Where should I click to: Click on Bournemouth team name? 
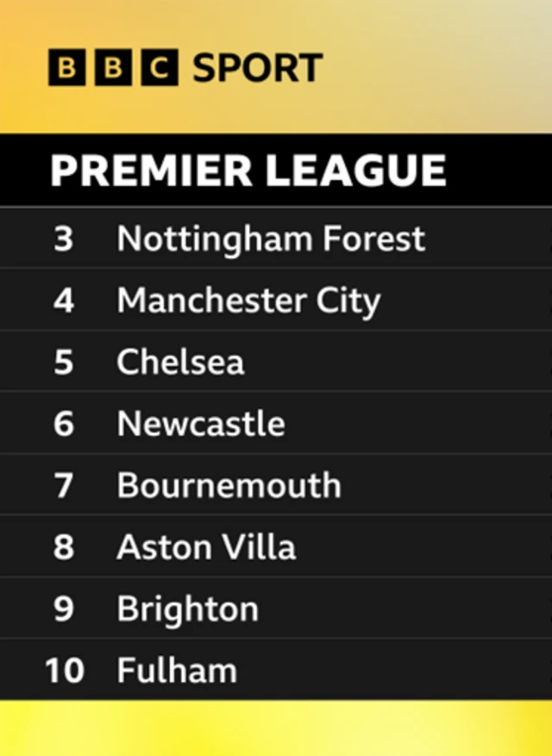(229, 485)
